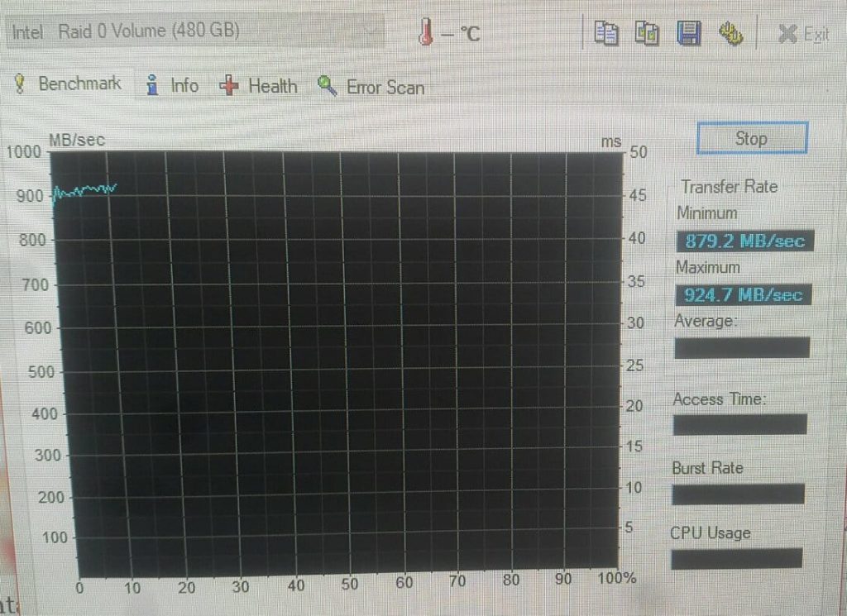Image resolution: width=847 pixels, height=616 pixels.
Task: Click the Exit button
Action: click(x=804, y=35)
